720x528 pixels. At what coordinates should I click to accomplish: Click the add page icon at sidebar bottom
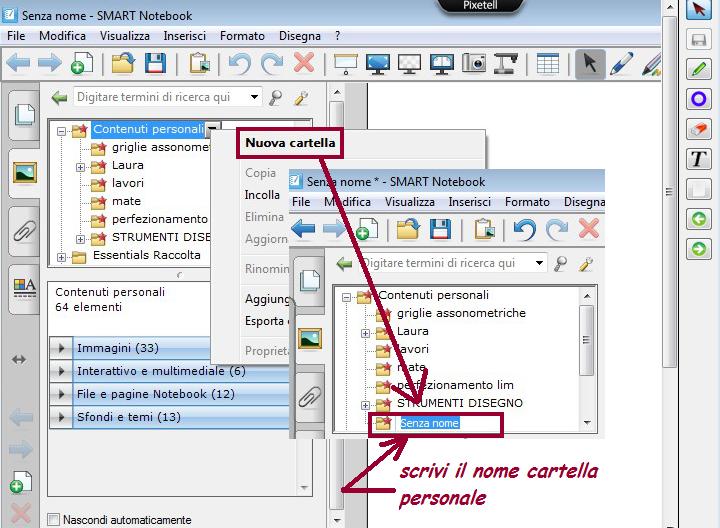(x=21, y=482)
